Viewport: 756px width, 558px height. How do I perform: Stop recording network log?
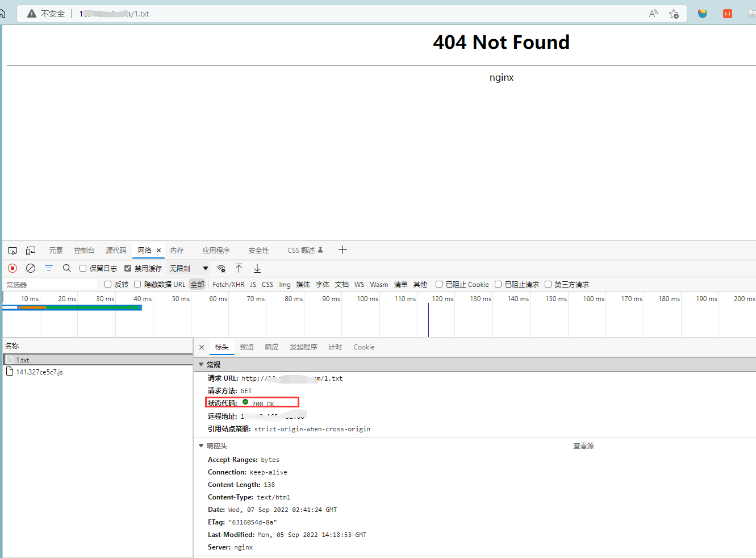pos(12,268)
